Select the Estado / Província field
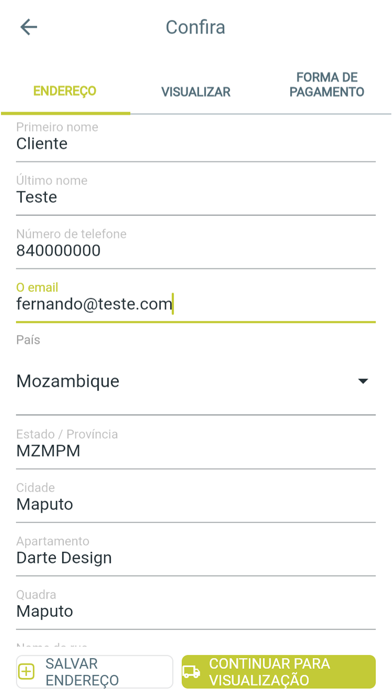Screen dimensions: 392x696 [x=196, y=448]
